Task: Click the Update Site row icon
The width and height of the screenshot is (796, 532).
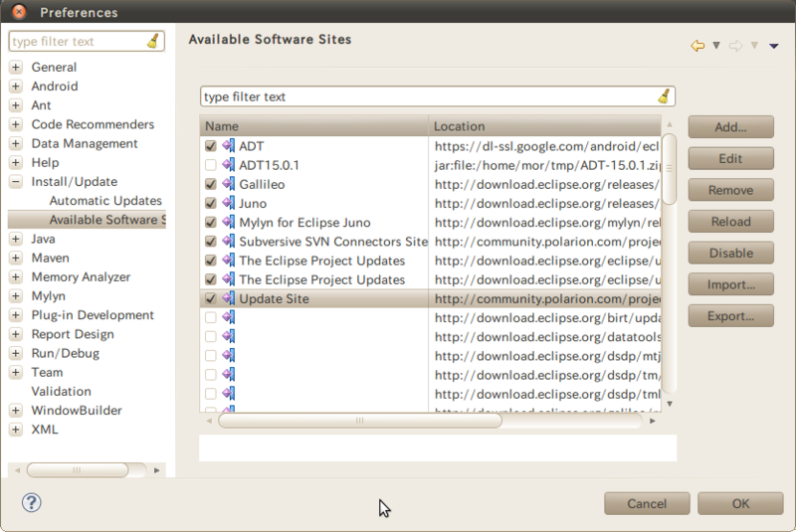Action: [x=229, y=298]
